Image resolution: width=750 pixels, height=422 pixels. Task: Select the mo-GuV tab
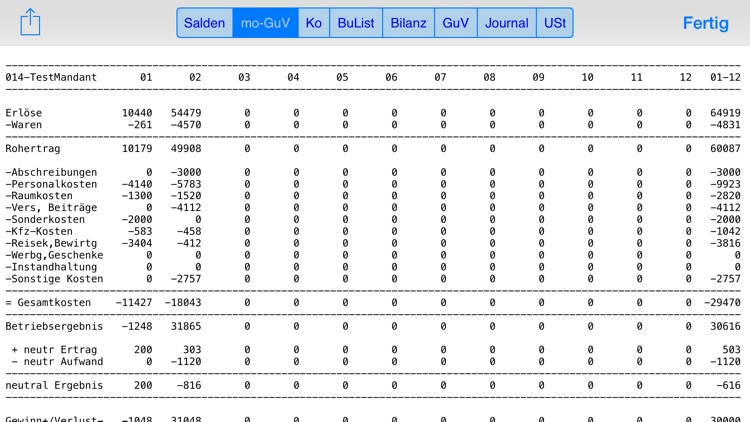click(265, 23)
